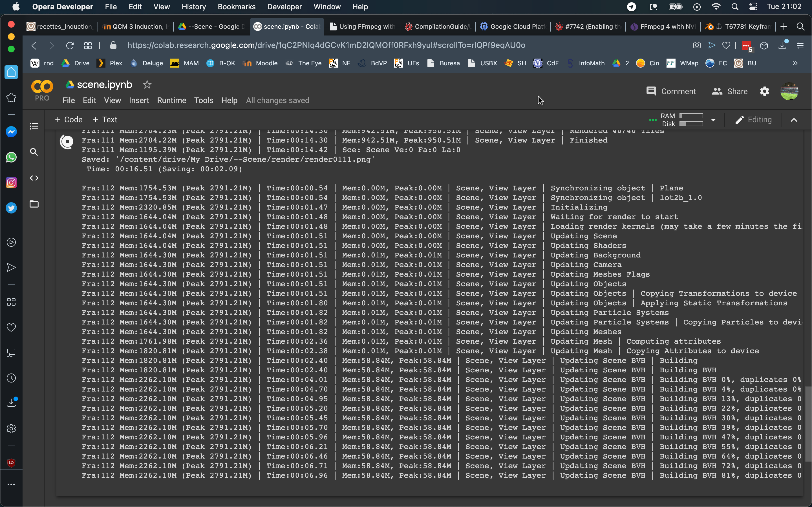Open Colab find and replace search

click(x=34, y=152)
